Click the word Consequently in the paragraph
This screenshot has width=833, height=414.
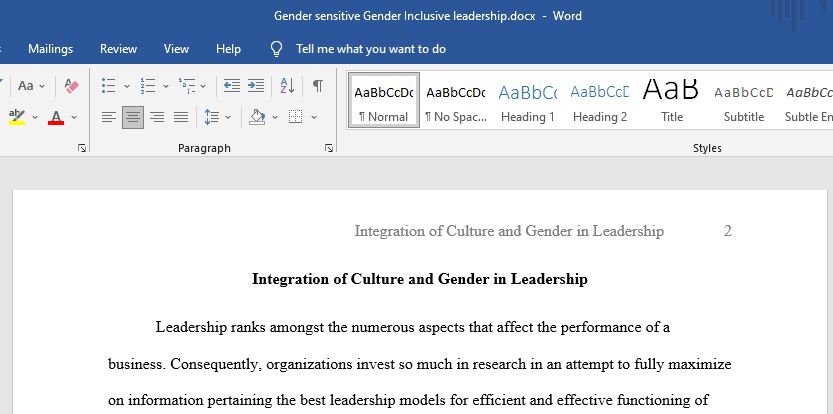pyautogui.click(x=217, y=365)
